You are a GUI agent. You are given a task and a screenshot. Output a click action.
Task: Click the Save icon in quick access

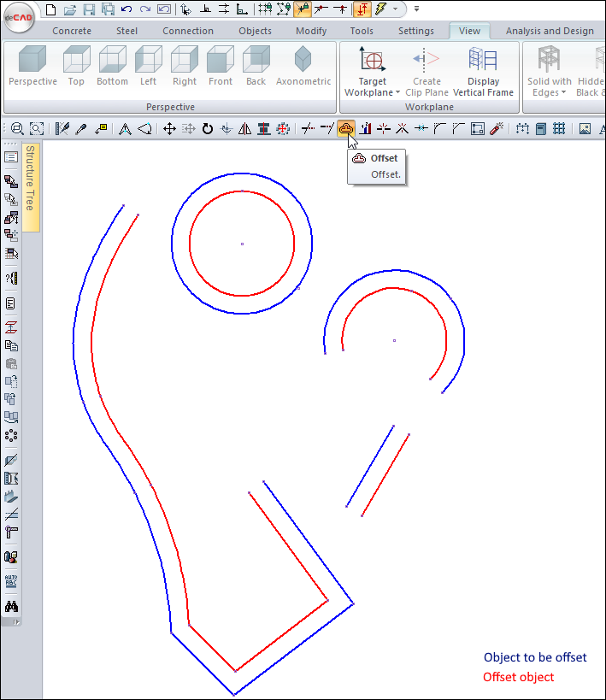click(x=89, y=9)
